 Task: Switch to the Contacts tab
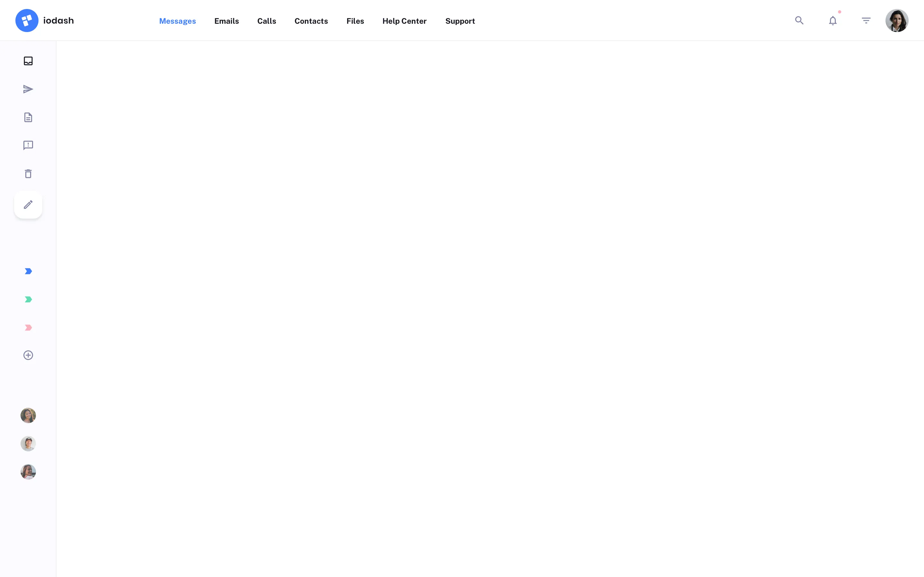click(311, 21)
